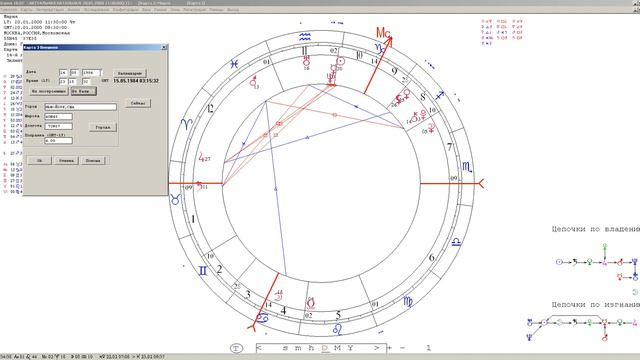
Task: Click the Город city name field
Action: pyautogui.click(x=80, y=107)
